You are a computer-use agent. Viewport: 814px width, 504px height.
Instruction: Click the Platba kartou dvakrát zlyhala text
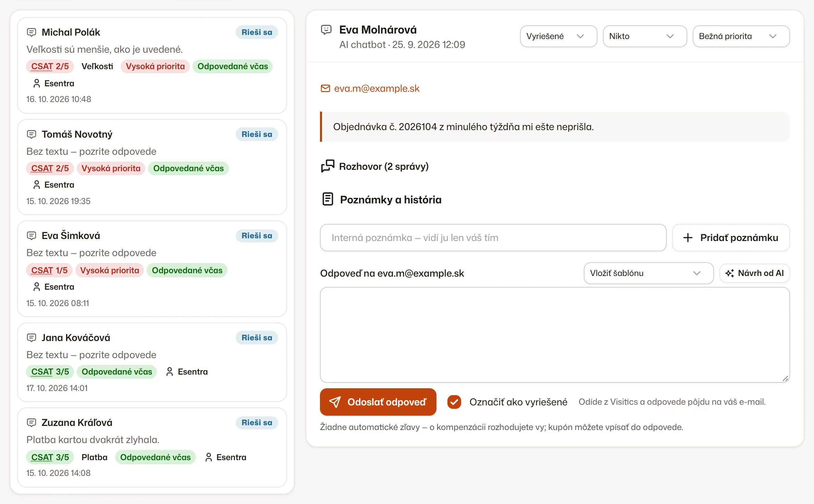93,440
